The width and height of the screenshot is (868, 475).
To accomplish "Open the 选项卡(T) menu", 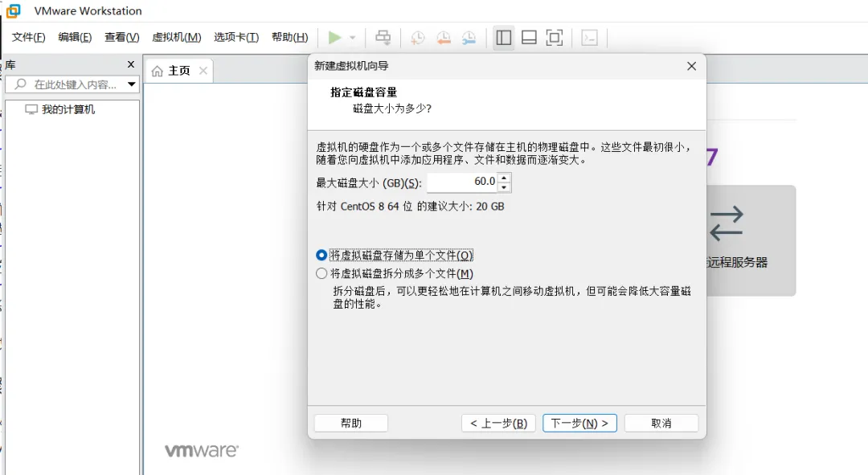I will pos(236,37).
